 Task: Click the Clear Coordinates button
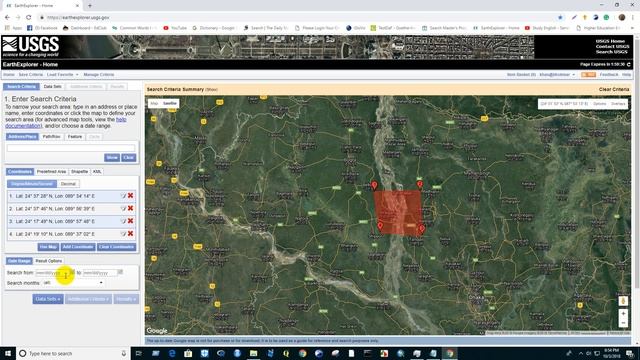click(116, 247)
